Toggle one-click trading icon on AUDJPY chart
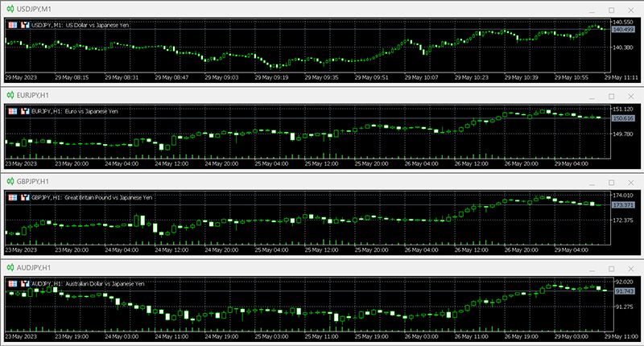644x346 pixels. (x=25, y=283)
